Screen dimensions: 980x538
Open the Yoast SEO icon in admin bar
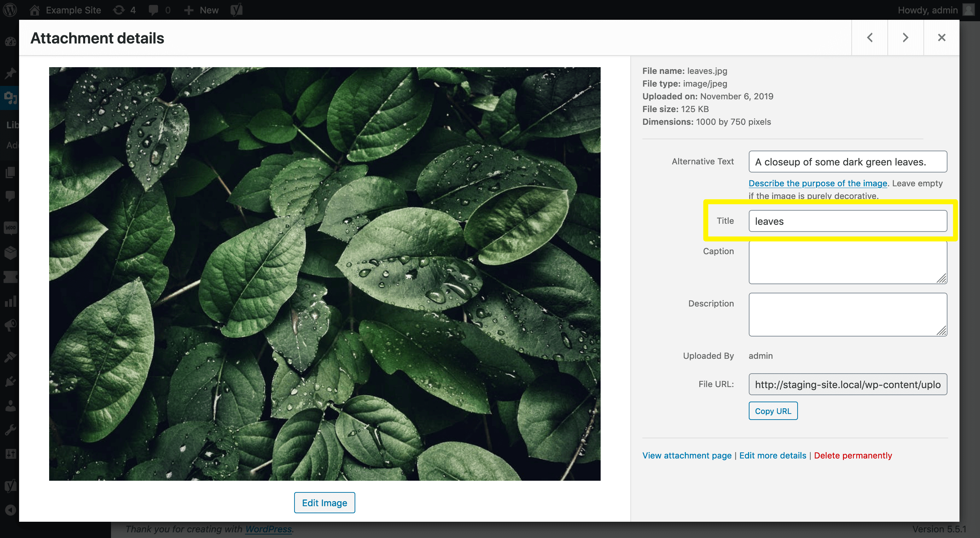(x=236, y=10)
